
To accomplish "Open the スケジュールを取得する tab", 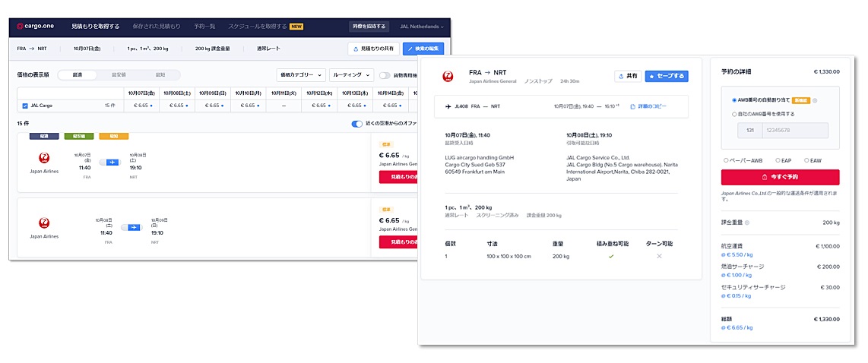I will click(258, 26).
